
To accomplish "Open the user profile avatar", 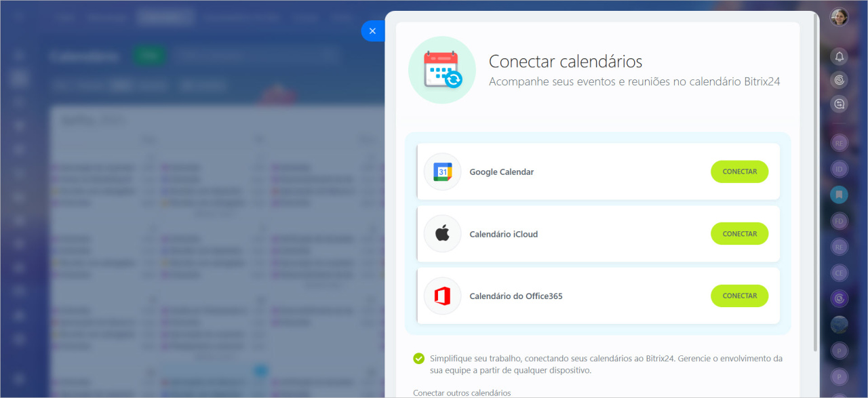I will coord(840,18).
